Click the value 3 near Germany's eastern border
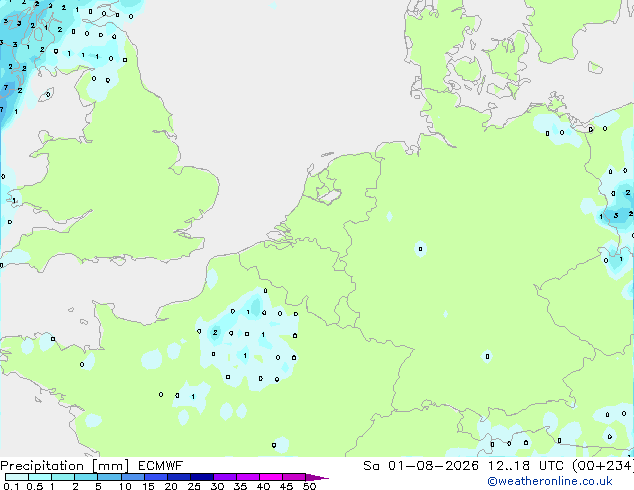 (x=616, y=215)
